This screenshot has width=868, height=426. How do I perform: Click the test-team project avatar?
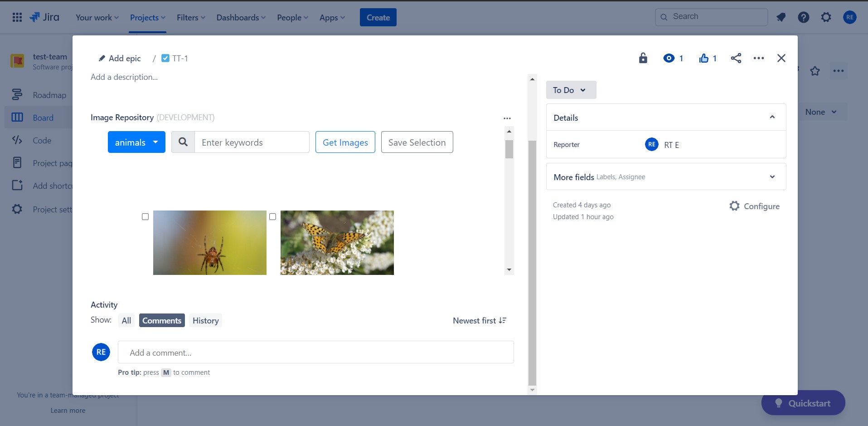coord(17,60)
